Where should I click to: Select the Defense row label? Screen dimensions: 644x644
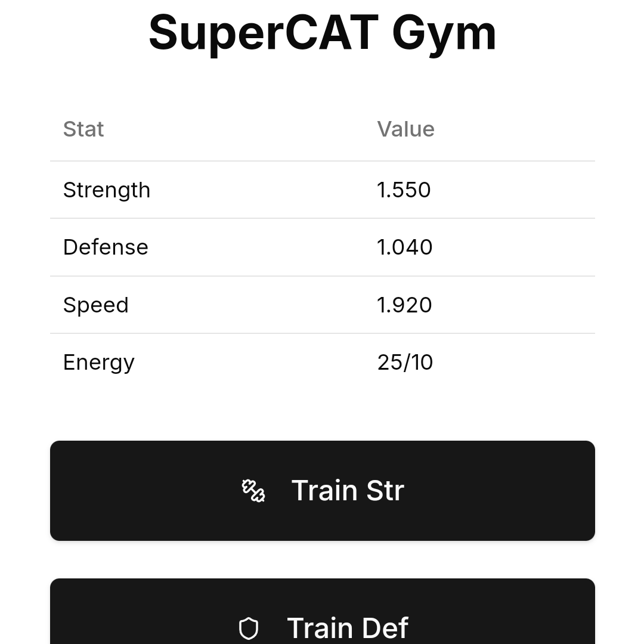pyautogui.click(x=106, y=247)
